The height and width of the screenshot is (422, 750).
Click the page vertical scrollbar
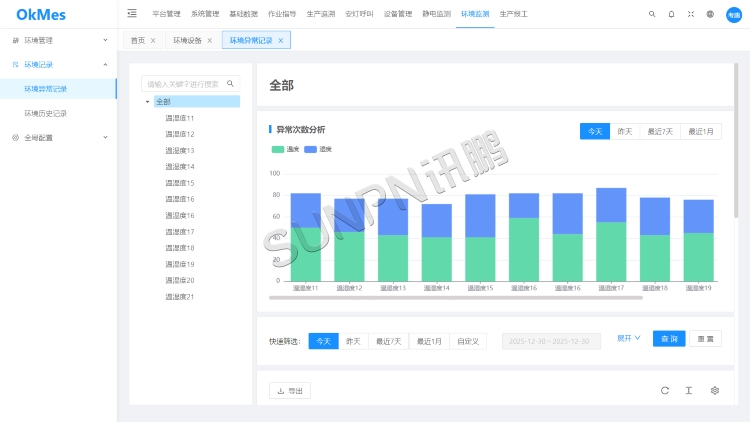coord(736,141)
